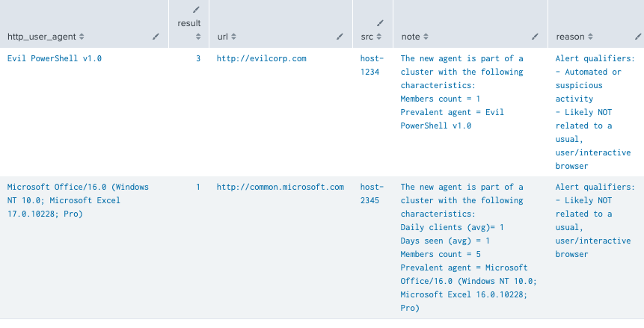The width and height of the screenshot is (644, 328).
Task: Click the pencil icon in http_user_agent column
Action: click(156, 36)
